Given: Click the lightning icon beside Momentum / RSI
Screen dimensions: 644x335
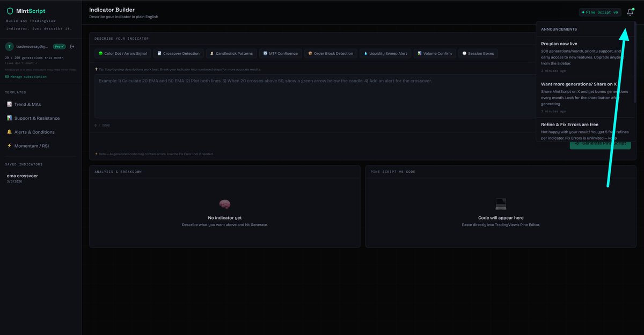Looking at the screenshot, I should [x=9, y=145].
